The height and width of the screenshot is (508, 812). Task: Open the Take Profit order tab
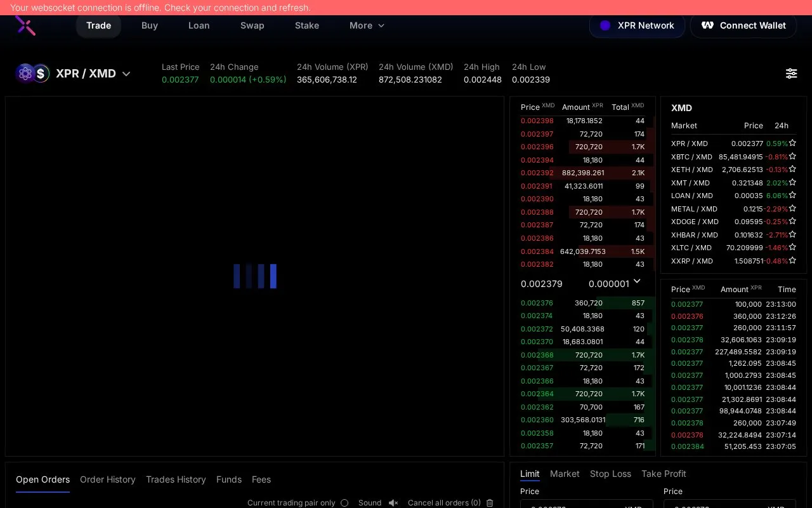(x=664, y=474)
